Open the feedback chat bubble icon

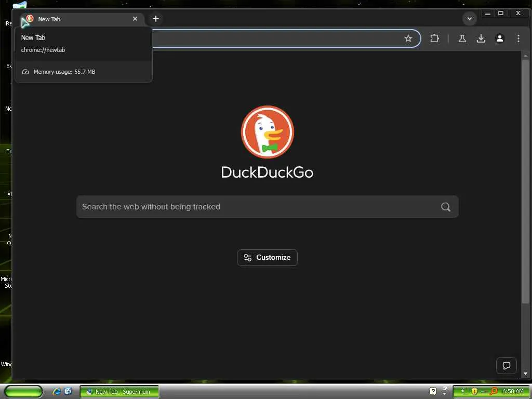506,365
